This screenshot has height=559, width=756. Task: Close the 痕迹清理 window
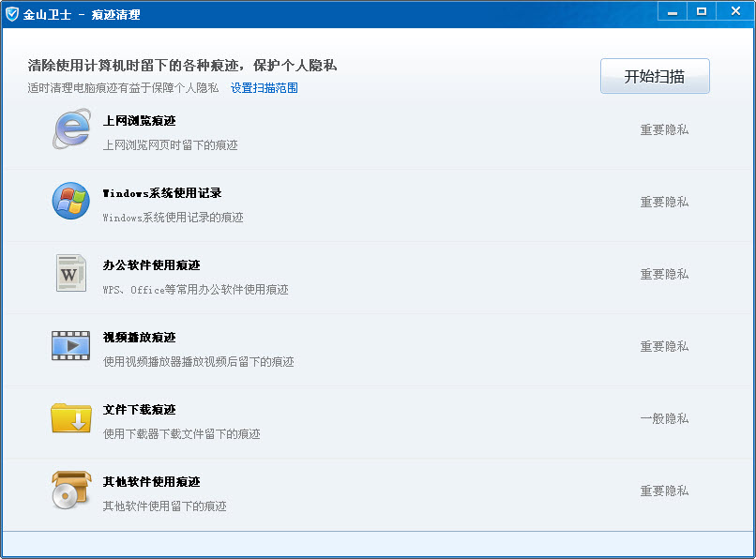(x=735, y=11)
